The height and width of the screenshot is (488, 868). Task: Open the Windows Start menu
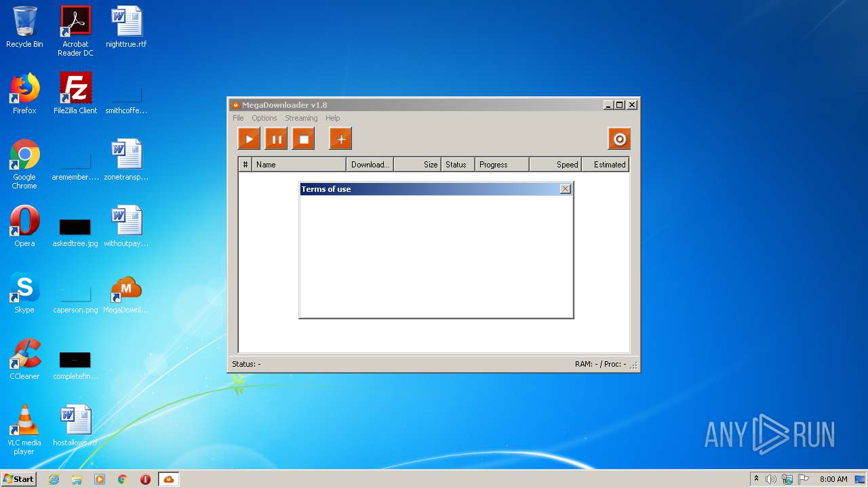[x=19, y=479]
